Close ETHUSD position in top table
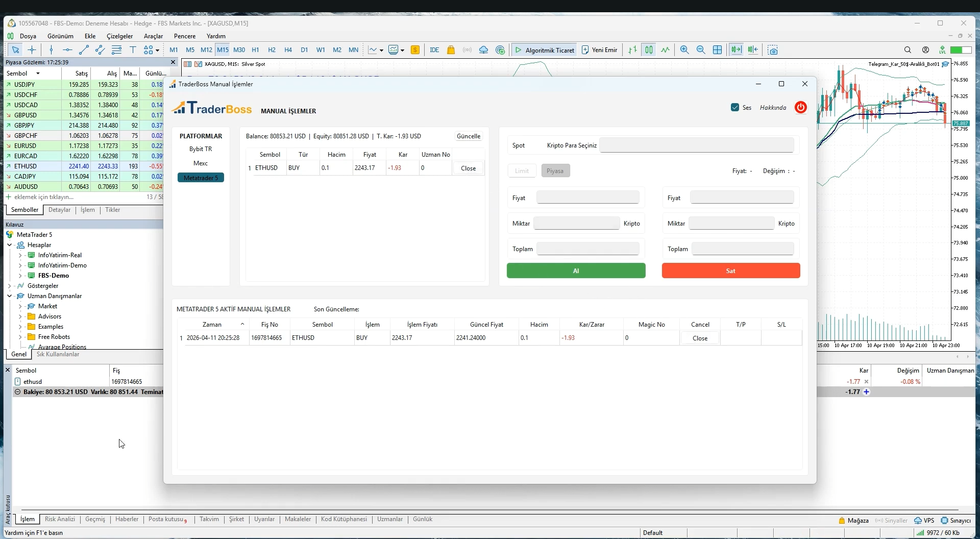980x539 pixels. [468, 168]
